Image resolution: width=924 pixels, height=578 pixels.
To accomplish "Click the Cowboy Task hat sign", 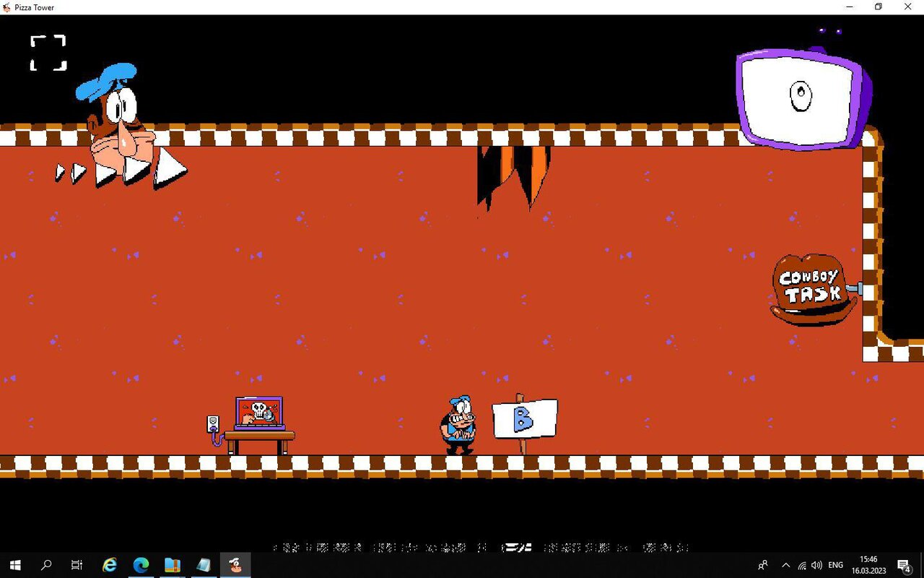I will click(814, 289).
